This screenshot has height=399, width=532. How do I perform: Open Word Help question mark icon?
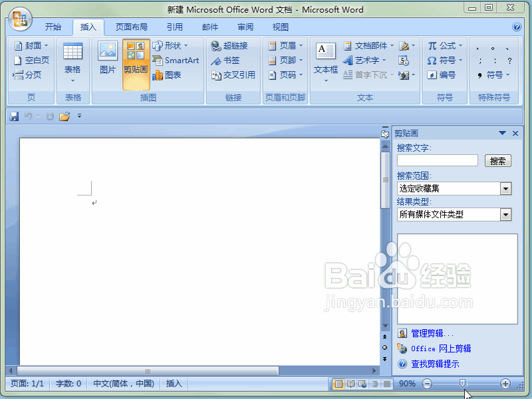tap(517, 27)
